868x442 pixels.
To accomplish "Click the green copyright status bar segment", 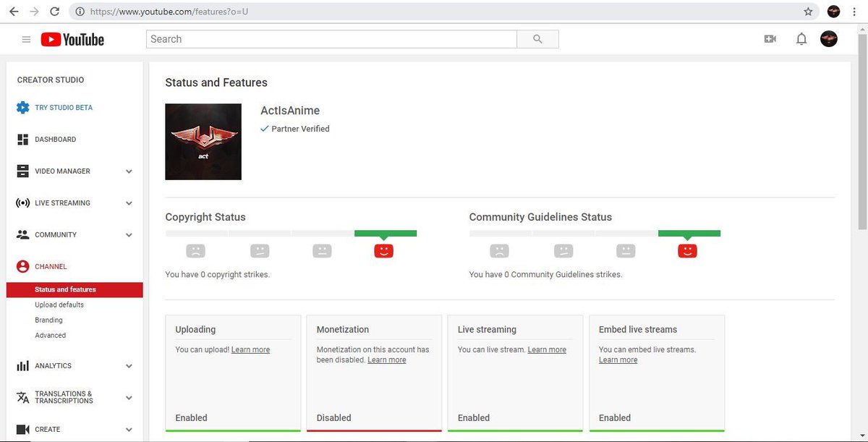I will click(386, 234).
